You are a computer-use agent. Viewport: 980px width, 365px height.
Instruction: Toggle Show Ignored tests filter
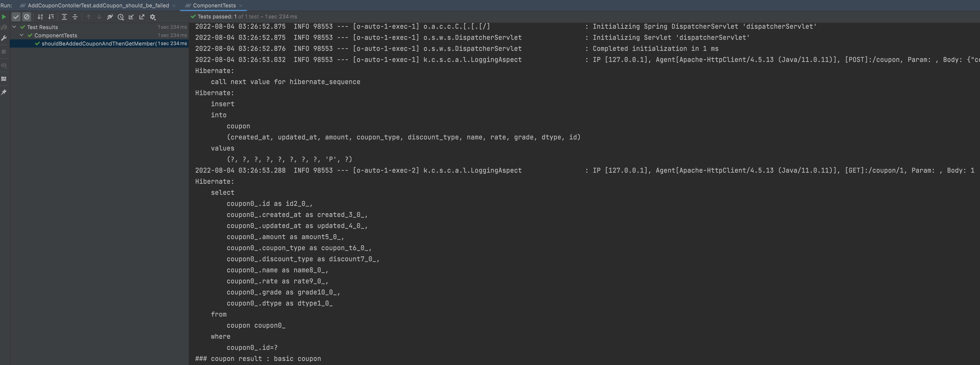point(26,17)
